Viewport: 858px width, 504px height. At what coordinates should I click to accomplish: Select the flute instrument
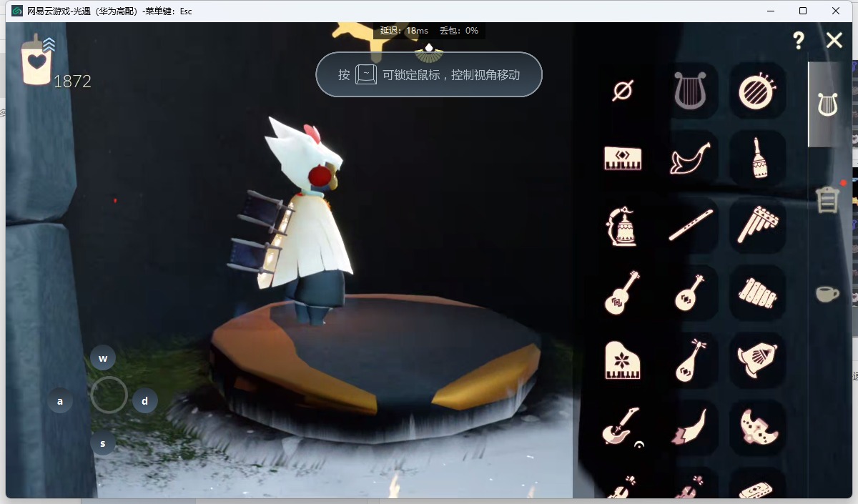pyautogui.click(x=690, y=226)
